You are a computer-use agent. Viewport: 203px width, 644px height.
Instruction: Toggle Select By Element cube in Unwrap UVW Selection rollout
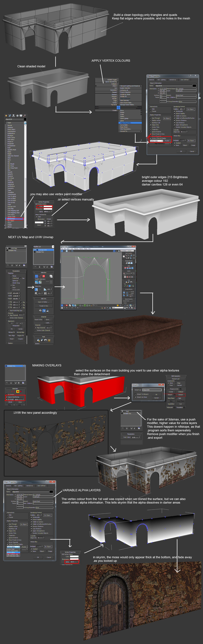(51, 276)
